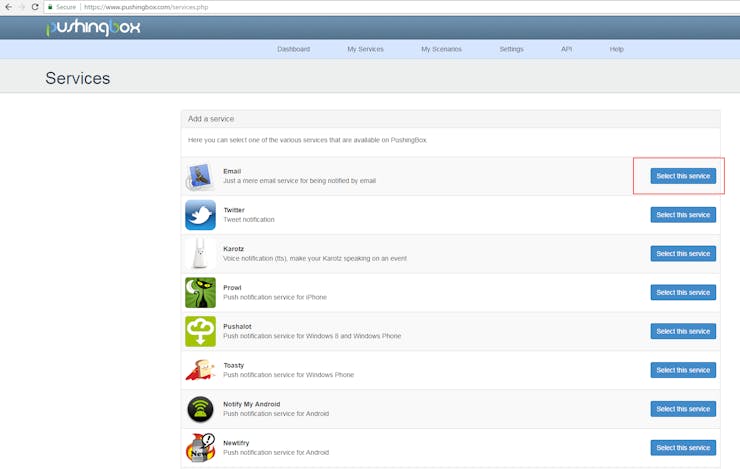Click the Prowl cat icon
This screenshot has height=469, width=740.
200,293
